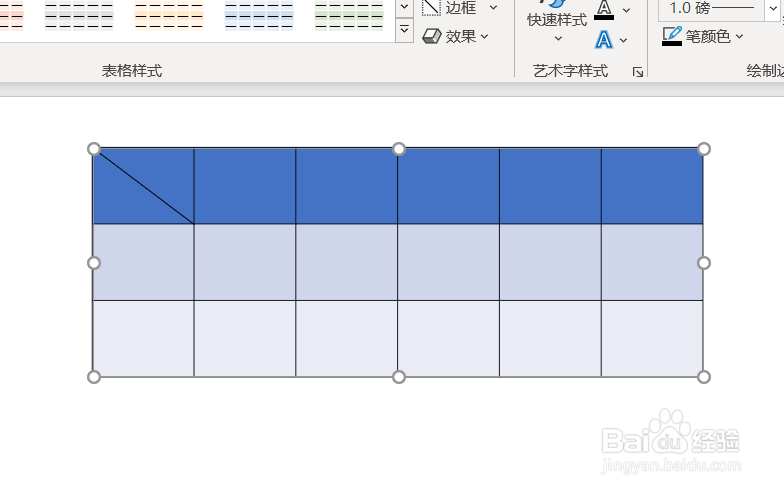Select the table's top-right corner handle
The height and width of the screenshot is (493, 784).
[704, 149]
